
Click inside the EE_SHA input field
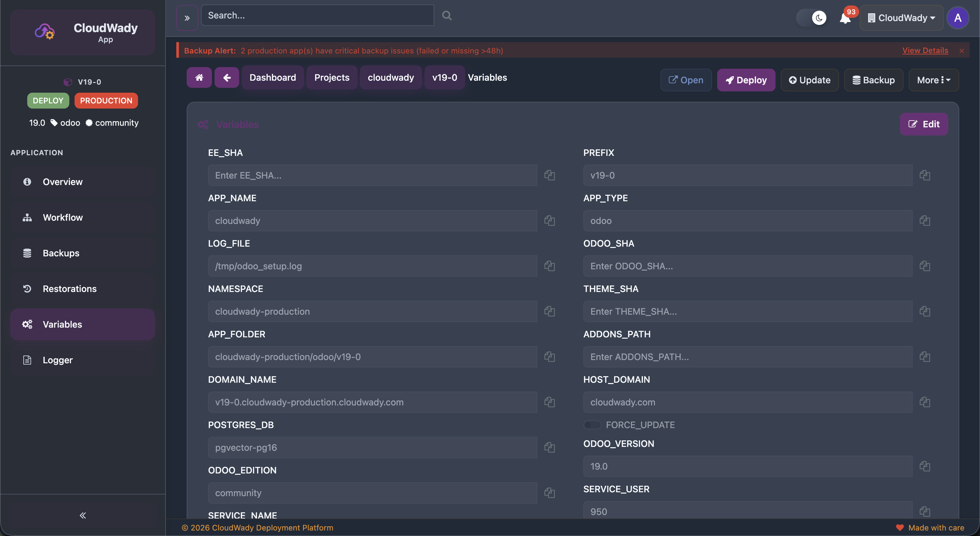[372, 175]
